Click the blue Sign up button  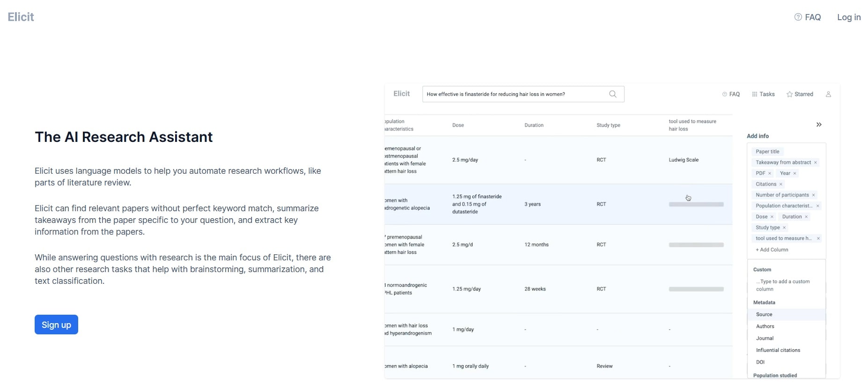click(x=56, y=325)
